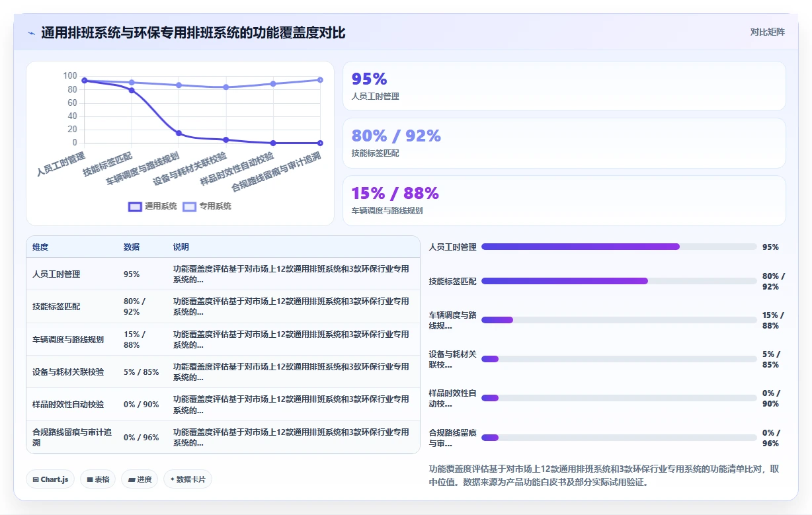Toggle the 专用系统 legend swatch
This screenshot has height=515, width=812.
pos(189,206)
